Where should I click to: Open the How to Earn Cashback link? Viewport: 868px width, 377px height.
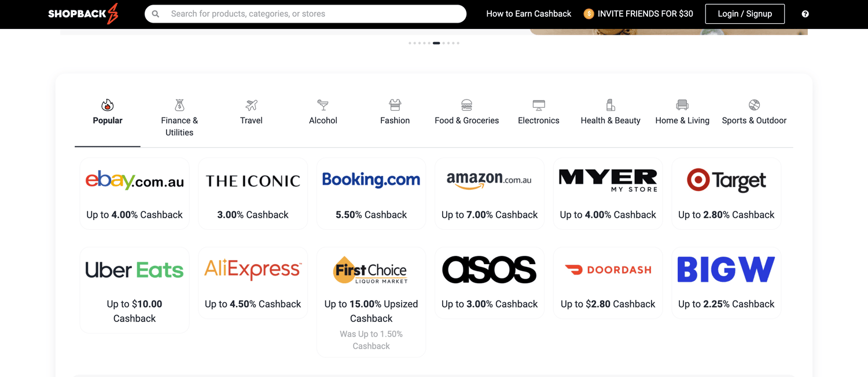pyautogui.click(x=529, y=14)
